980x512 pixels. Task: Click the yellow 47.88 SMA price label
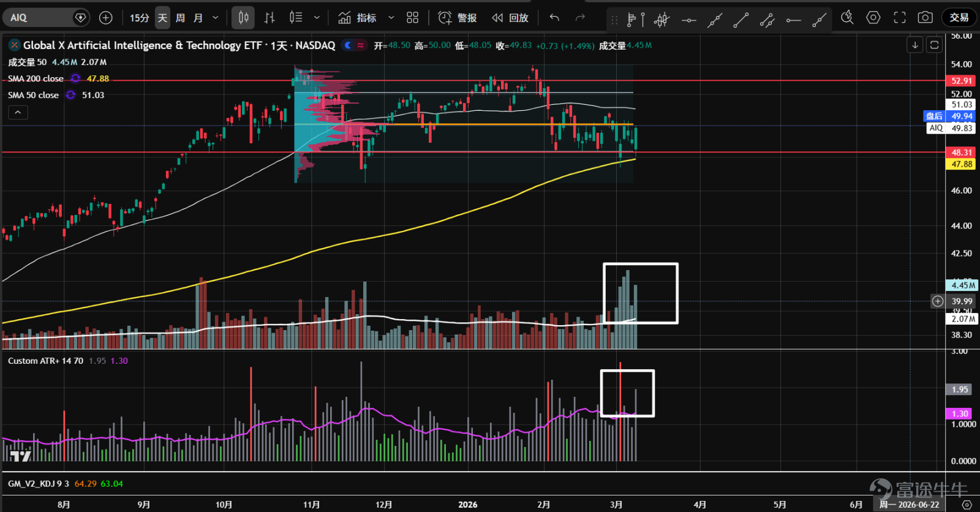961,164
